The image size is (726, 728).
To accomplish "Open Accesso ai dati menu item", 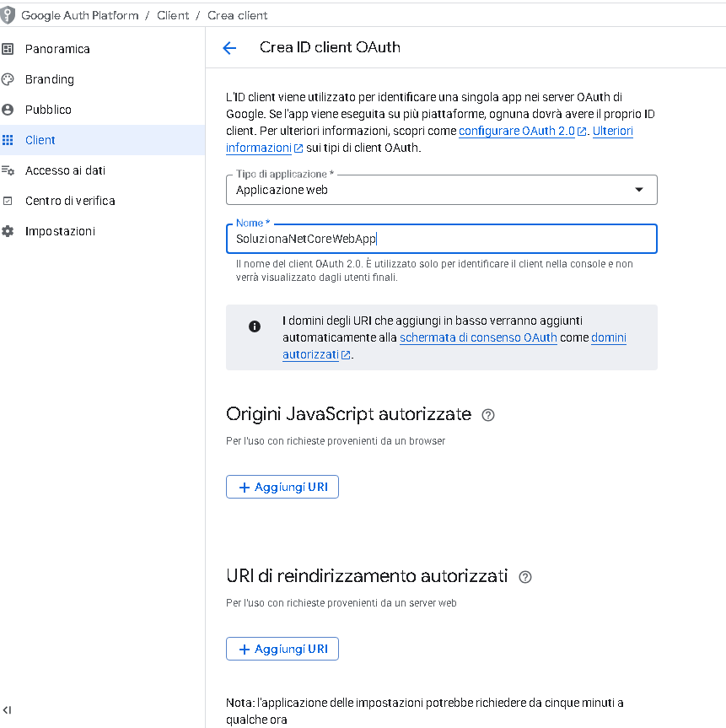I will (65, 170).
